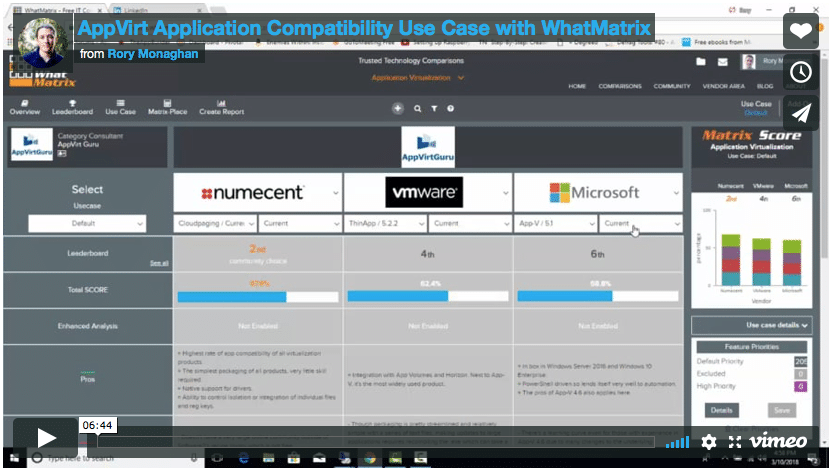This screenshot has height=468, width=829.
Task: Click the plus add-column icon
Action: tap(398, 108)
